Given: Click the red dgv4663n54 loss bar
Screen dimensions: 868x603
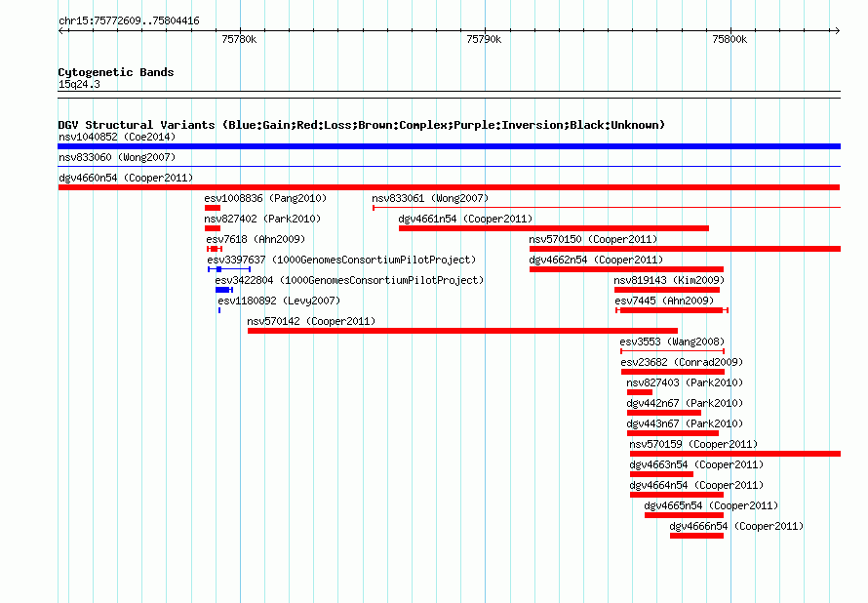Looking at the screenshot, I should point(661,474).
